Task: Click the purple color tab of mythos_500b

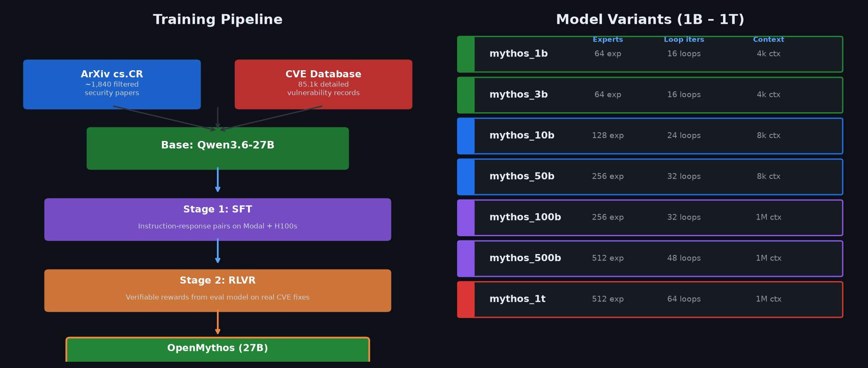Action: click(x=466, y=259)
